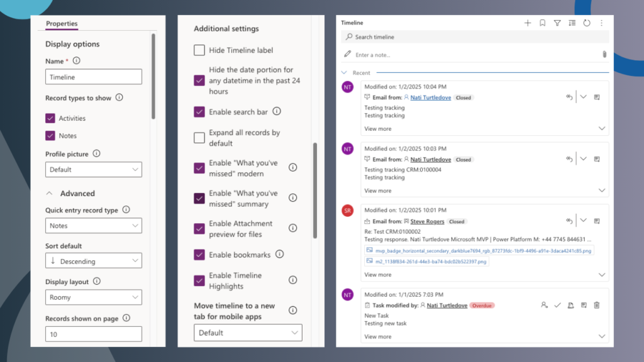Delete the Task modified on 1/1/2025
Viewport: 644px width, 362px height.
(x=596, y=305)
